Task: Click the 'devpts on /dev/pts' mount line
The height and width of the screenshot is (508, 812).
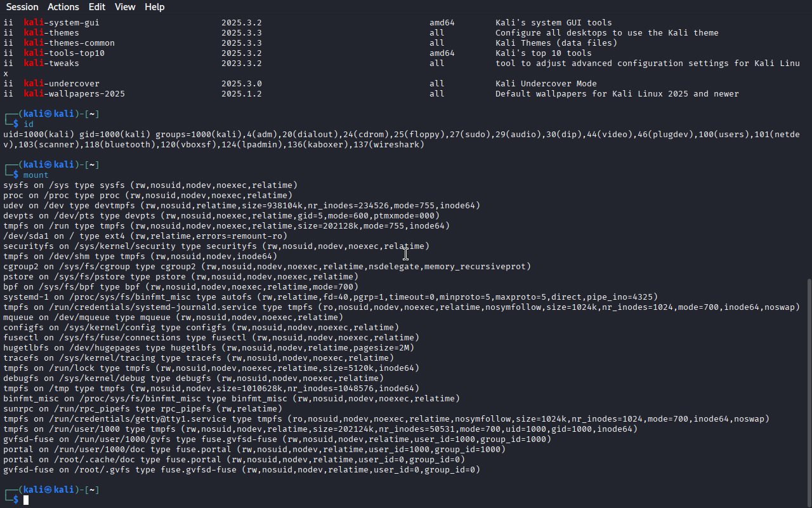Action: 221,216
